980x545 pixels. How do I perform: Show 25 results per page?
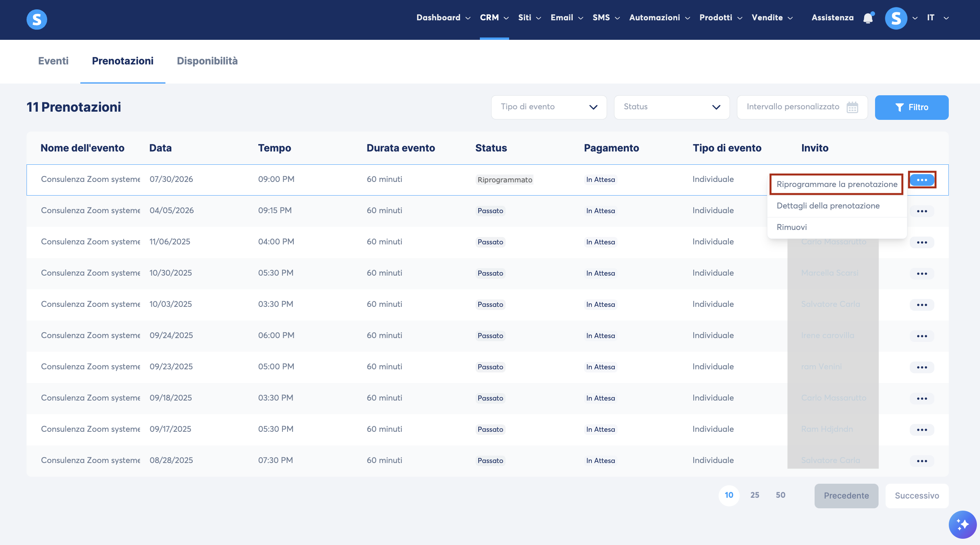(x=755, y=495)
